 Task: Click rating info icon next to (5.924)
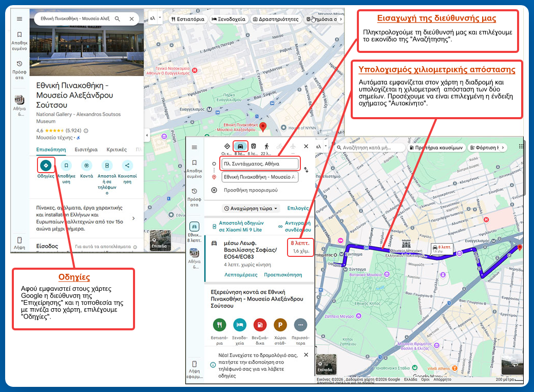click(x=86, y=130)
